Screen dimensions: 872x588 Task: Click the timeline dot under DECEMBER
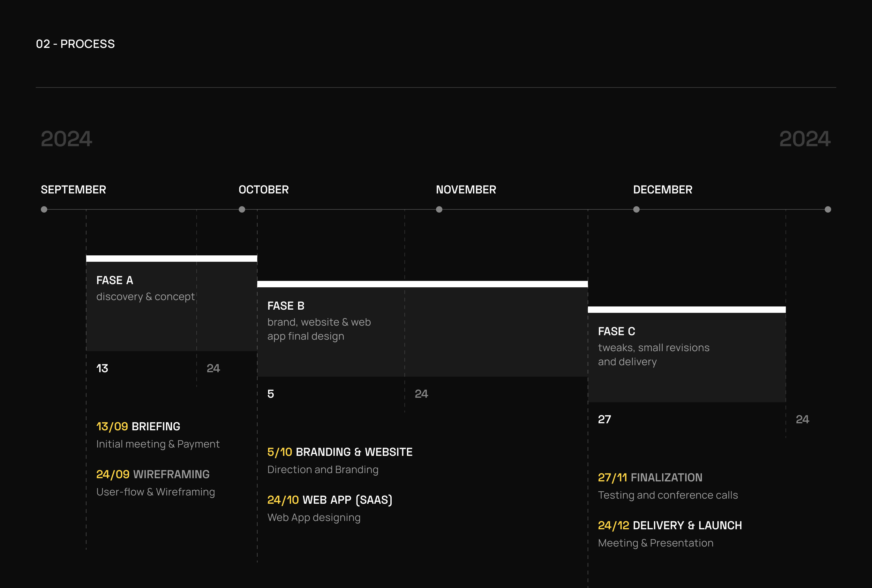point(636,209)
